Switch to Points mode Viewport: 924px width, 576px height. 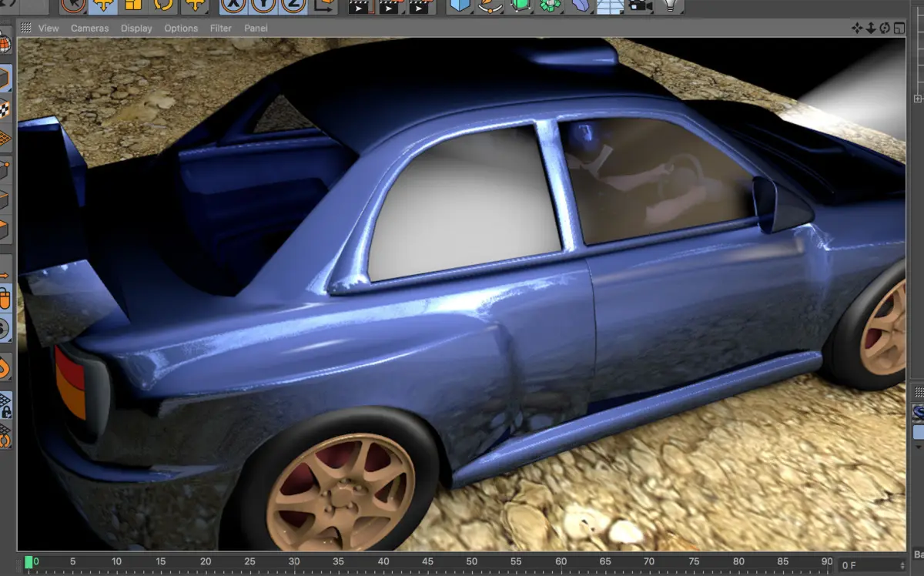coord(5,169)
